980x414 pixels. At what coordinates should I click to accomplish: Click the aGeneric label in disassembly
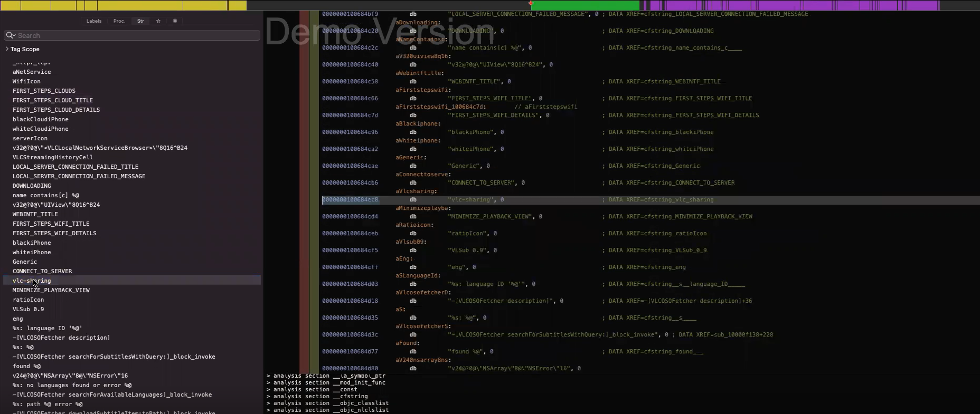coord(409,158)
